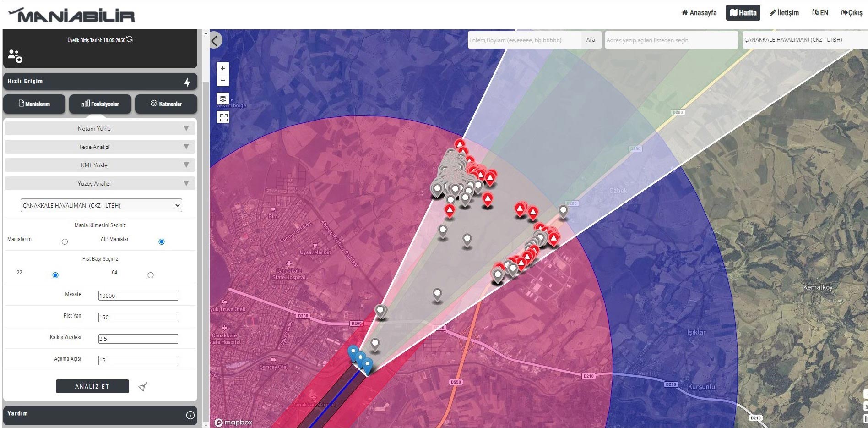Click the map zoom out minus button

[x=223, y=80]
